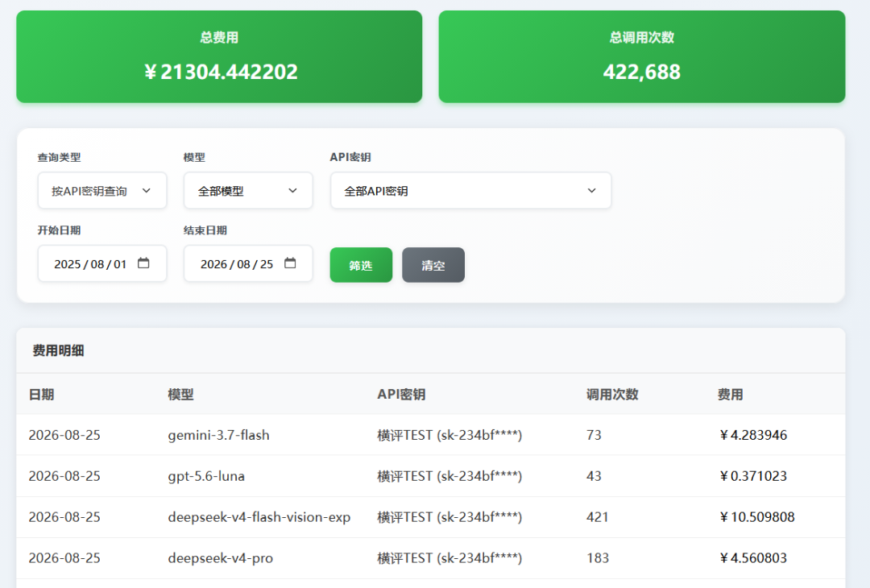Click the 日期 column header
This screenshot has height=588, width=870.
click(42, 395)
